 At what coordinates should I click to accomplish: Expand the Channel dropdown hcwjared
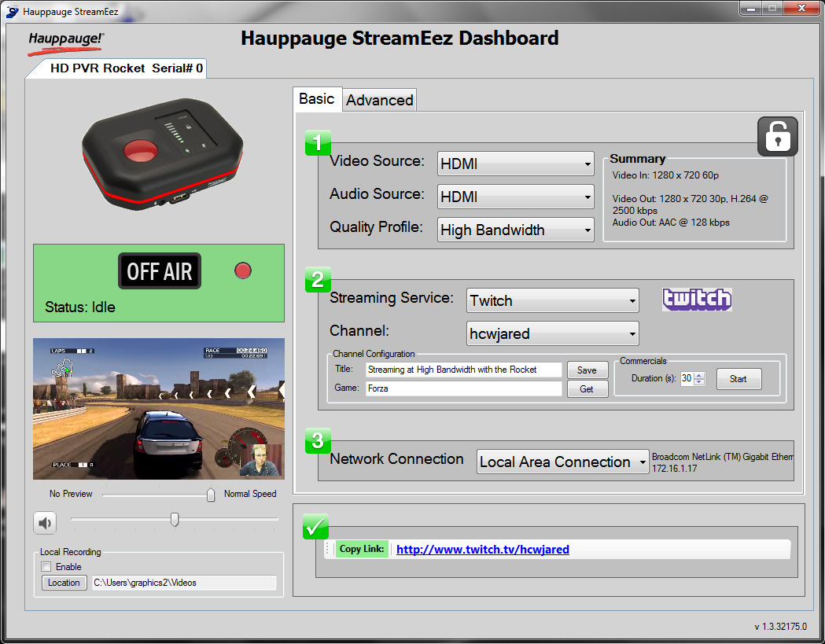[x=552, y=333]
